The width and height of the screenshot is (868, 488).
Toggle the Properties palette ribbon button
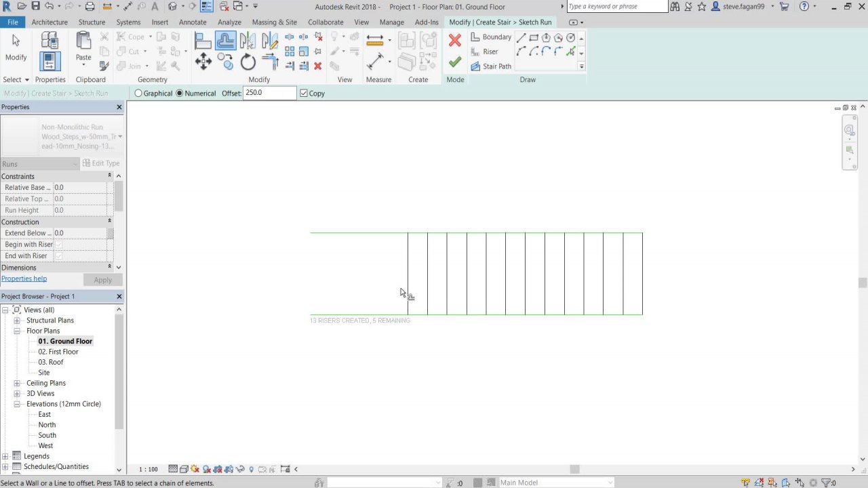49,62
